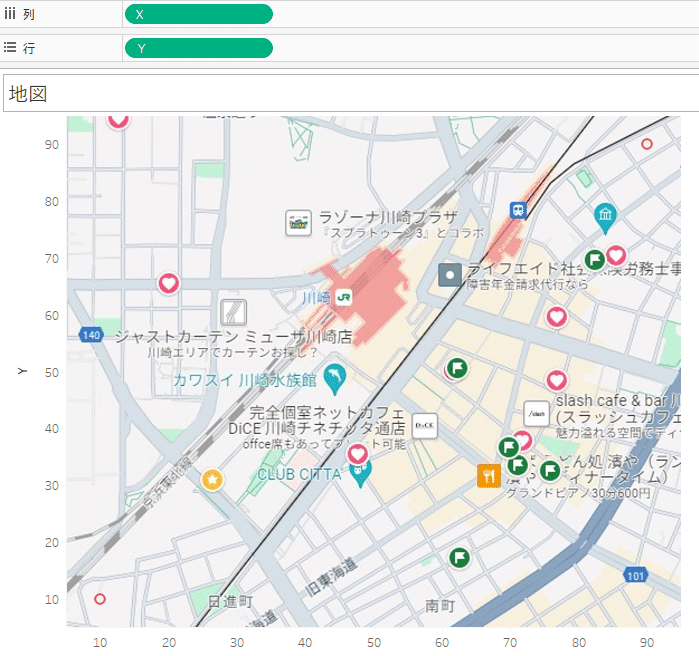
Task: Click the CLUB CITTA teal pin
Action: [x=360, y=474]
